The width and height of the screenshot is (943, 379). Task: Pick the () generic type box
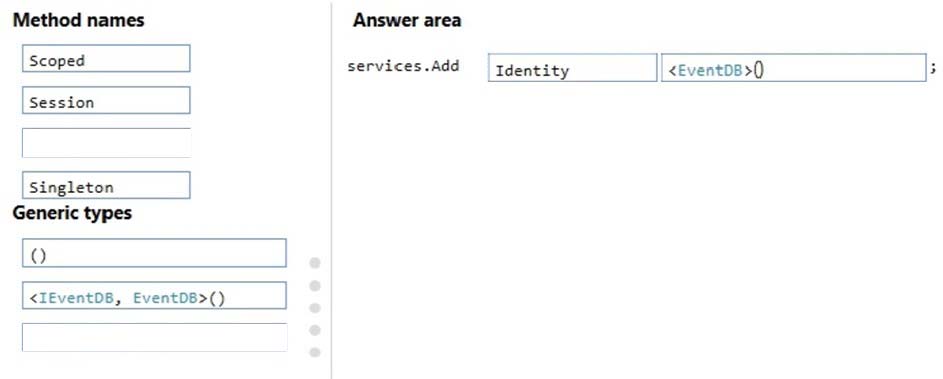pyautogui.click(x=155, y=253)
